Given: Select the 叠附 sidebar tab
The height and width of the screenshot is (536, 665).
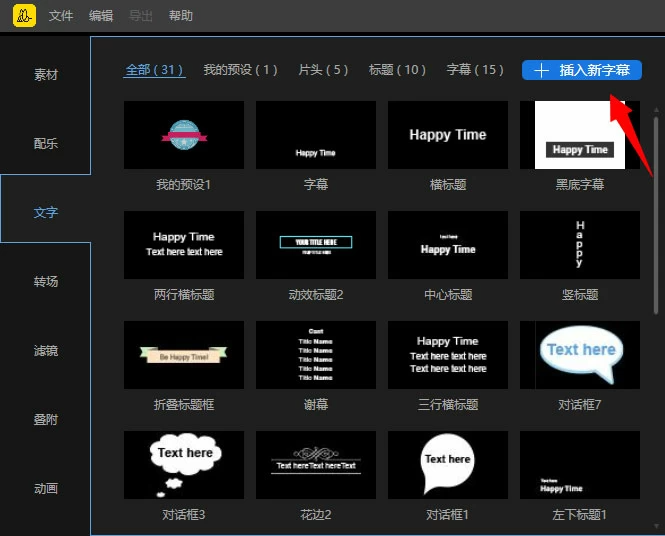Looking at the screenshot, I should 46,419.
